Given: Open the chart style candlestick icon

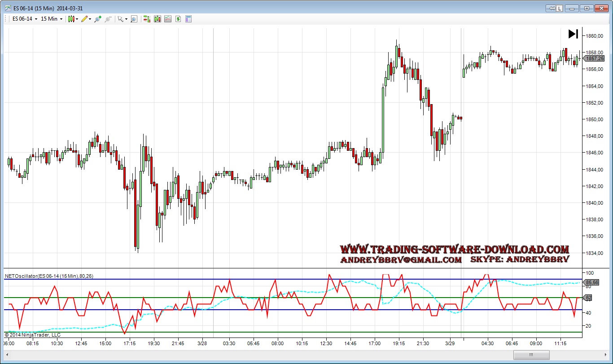Looking at the screenshot, I should [71, 19].
